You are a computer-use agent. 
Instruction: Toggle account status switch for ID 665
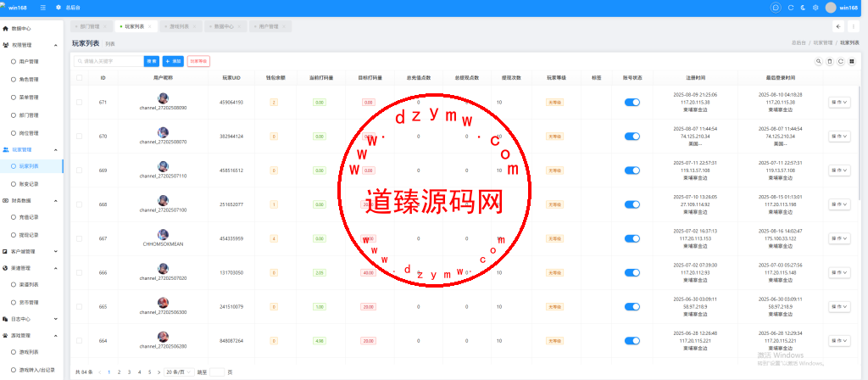click(x=632, y=306)
